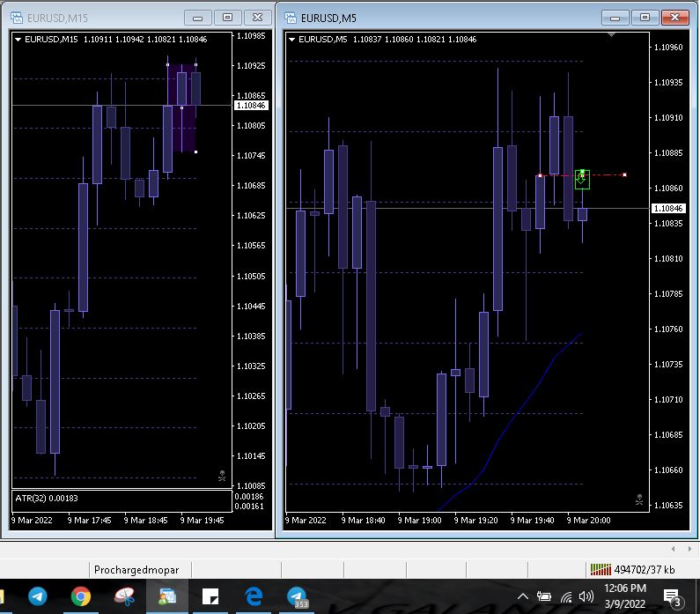Screen dimensions: 700x614
Task: Open the notification center with 3 alerts
Action: tap(672, 596)
